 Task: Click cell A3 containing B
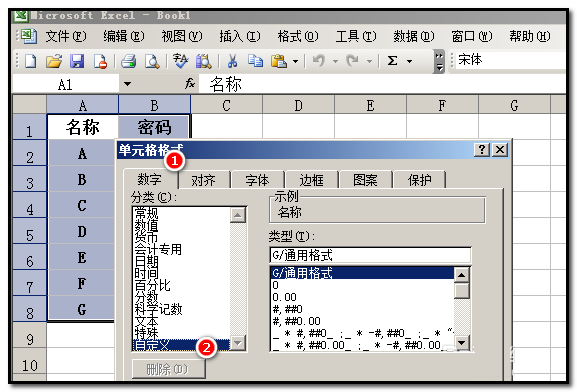82,180
